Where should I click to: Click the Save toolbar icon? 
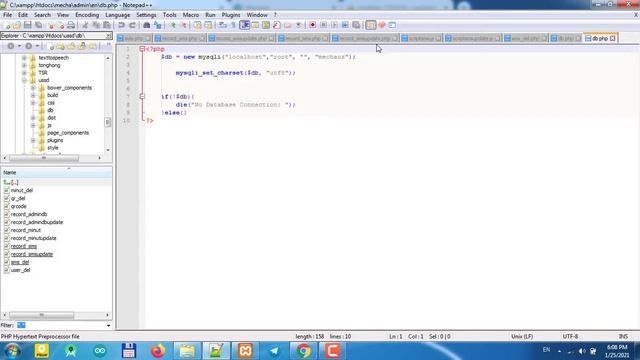click(x=28, y=25)
